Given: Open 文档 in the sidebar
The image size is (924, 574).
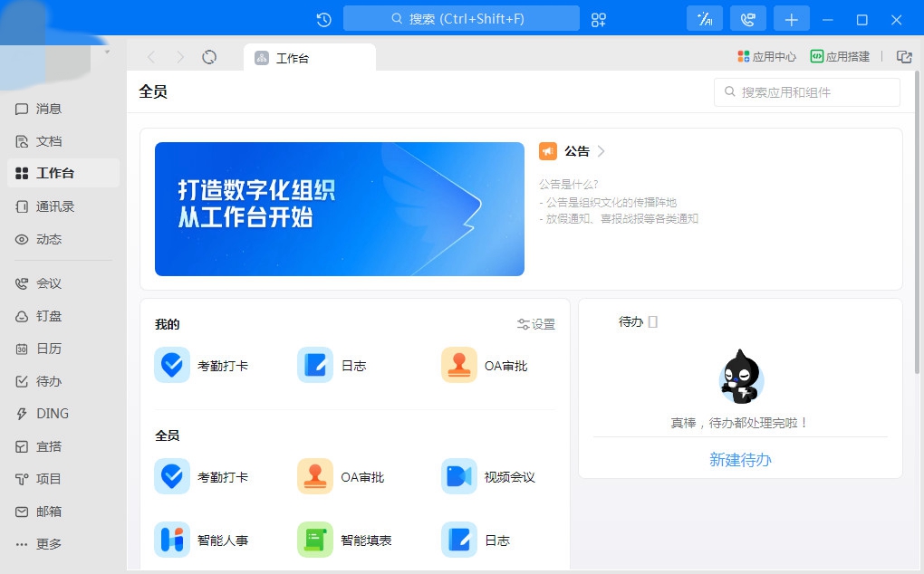Looking at the screenshot, I should (x=63, y=141).
